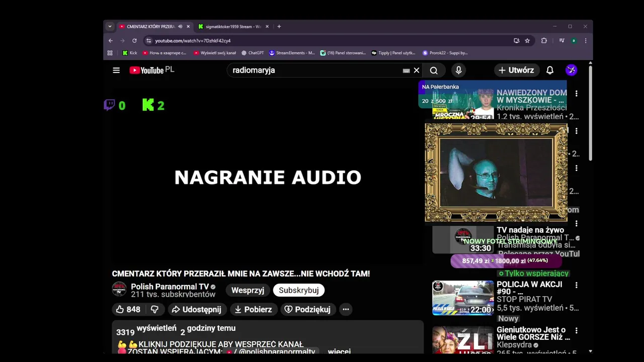The width and height of the screenshot is (644, 362).
Task: Open media controls icon in Chrome toolbar
Action: point(561,41)
